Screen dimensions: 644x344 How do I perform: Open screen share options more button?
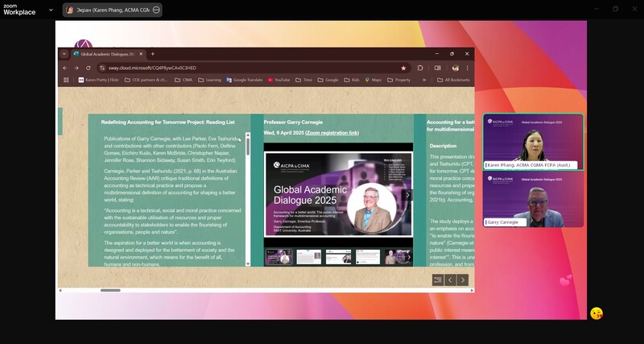tap(156, 10)
